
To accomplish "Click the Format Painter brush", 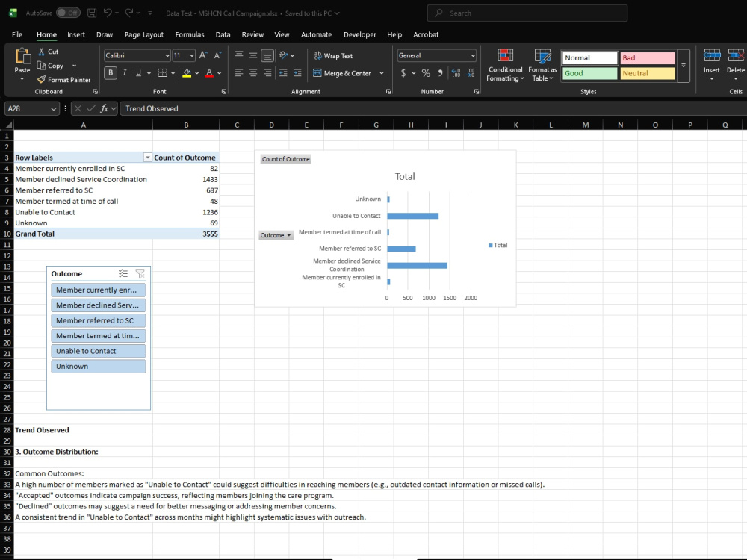I will tap(41, 80).
